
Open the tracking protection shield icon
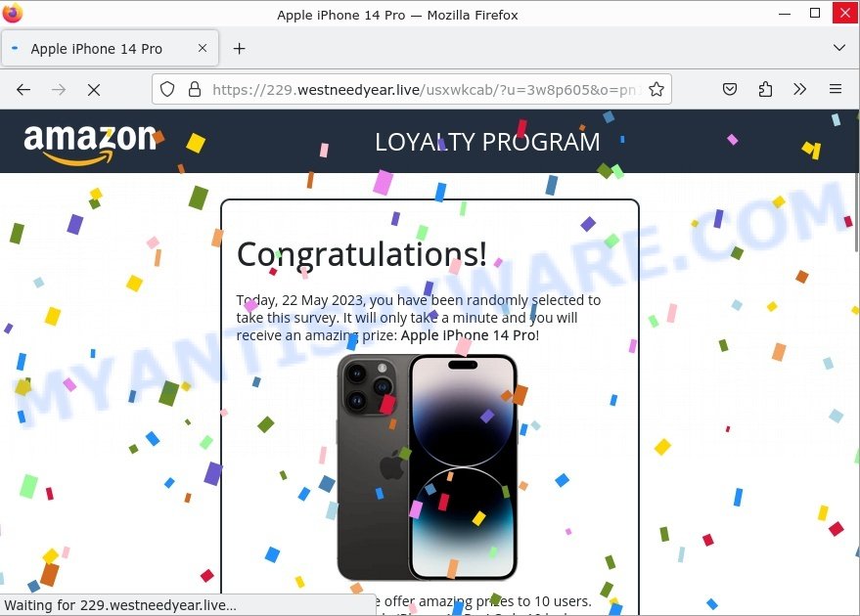pos(167,89)
